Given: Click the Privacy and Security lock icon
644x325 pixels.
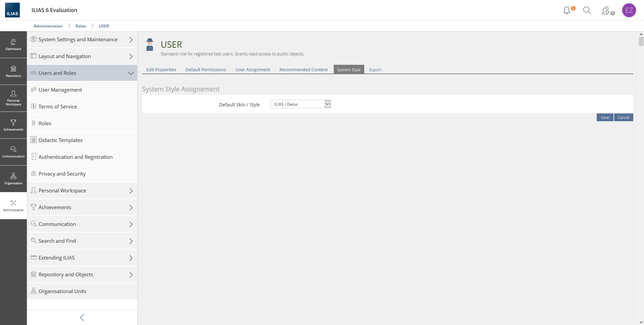Looking at the screenshot, I should click(x=34, y=173).
